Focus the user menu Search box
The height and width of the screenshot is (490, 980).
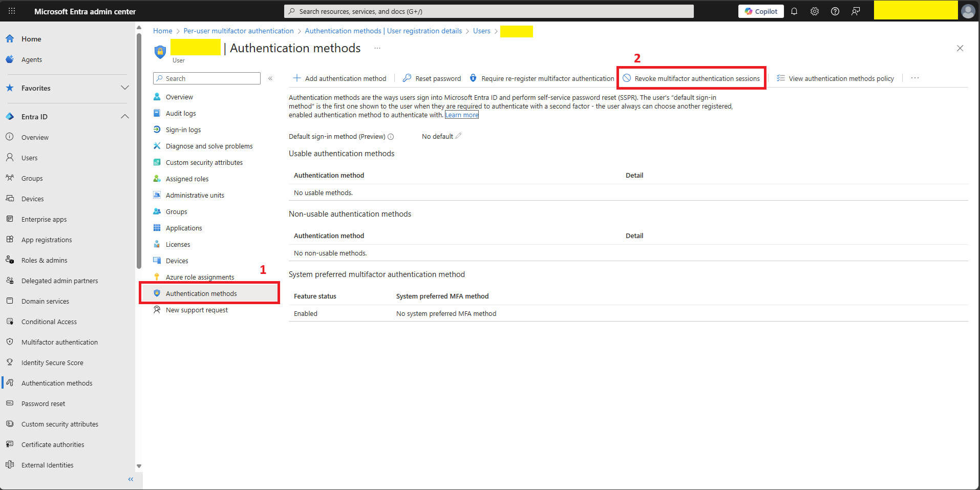(207, 78)
